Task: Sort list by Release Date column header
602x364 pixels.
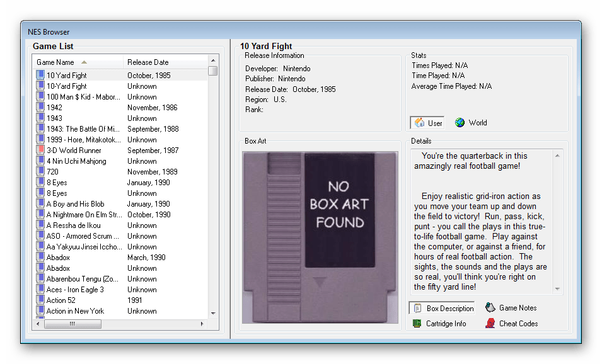Action: click(148, 62)
